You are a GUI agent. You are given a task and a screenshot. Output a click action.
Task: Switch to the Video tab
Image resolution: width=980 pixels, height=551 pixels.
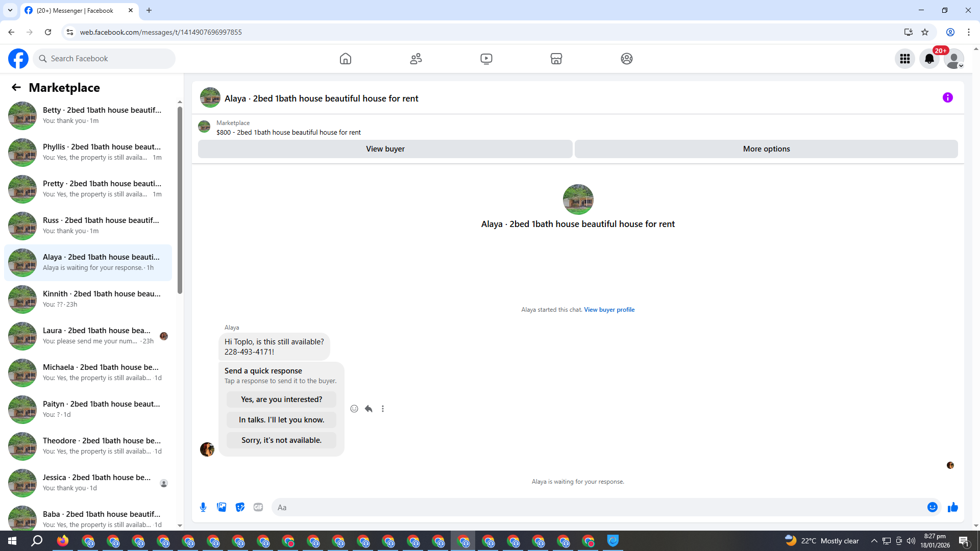[486, 59]
